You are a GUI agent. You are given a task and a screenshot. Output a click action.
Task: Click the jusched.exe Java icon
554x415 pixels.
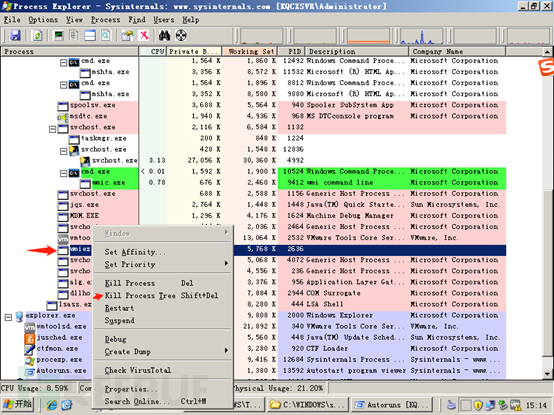point(30,338)
